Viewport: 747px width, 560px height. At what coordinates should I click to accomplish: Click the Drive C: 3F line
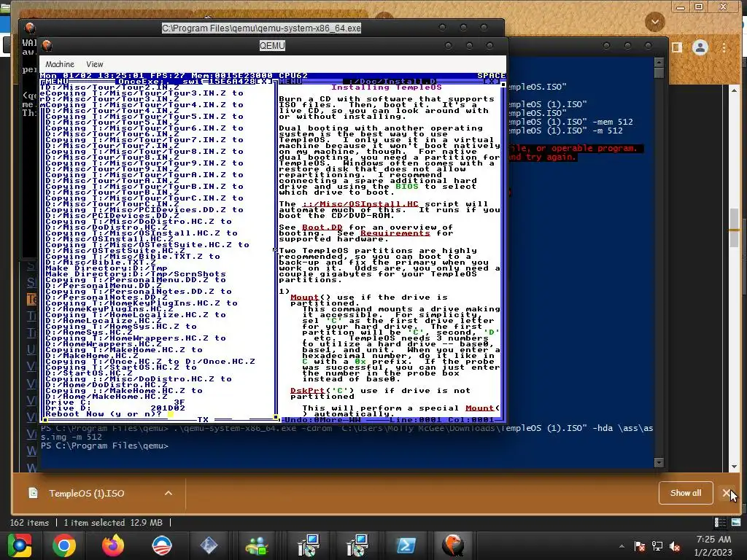(115, 402)
